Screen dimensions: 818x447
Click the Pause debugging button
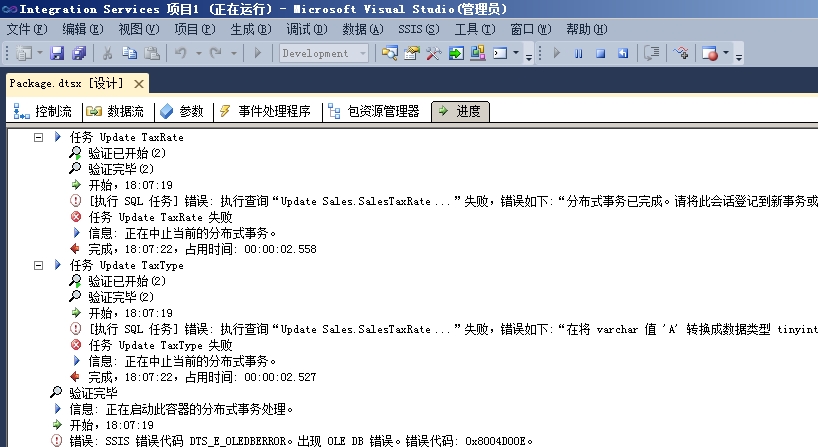(x=579, y=53)
